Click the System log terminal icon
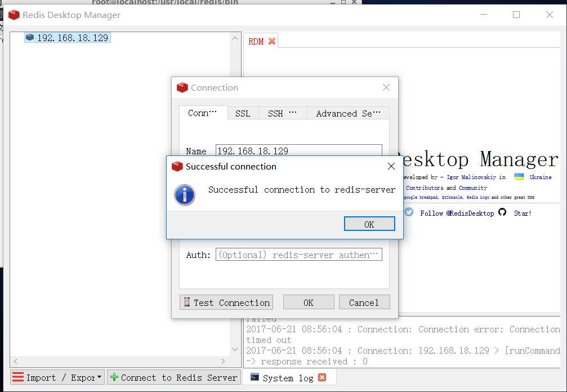Viewport: 567px width, 392px height. click(x=255, y=377)
